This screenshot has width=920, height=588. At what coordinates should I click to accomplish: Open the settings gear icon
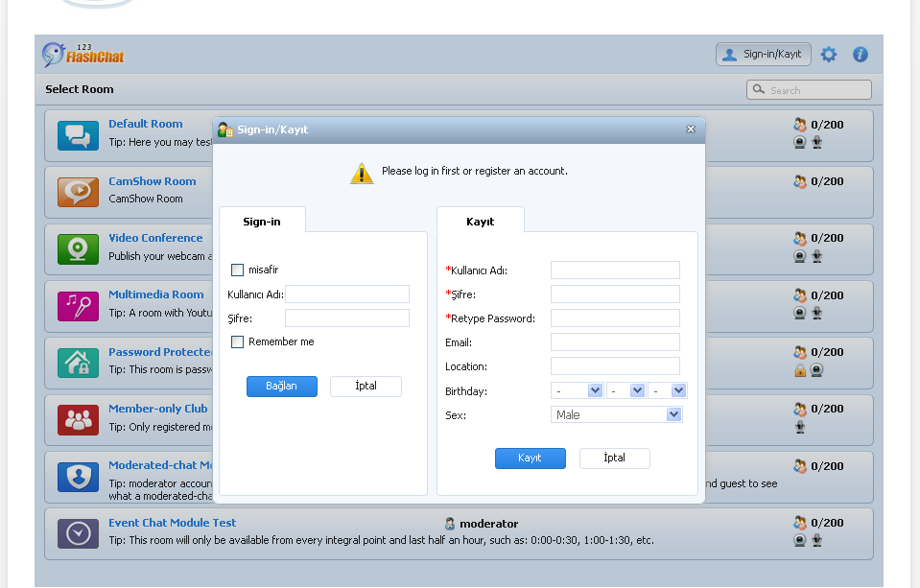829,55
